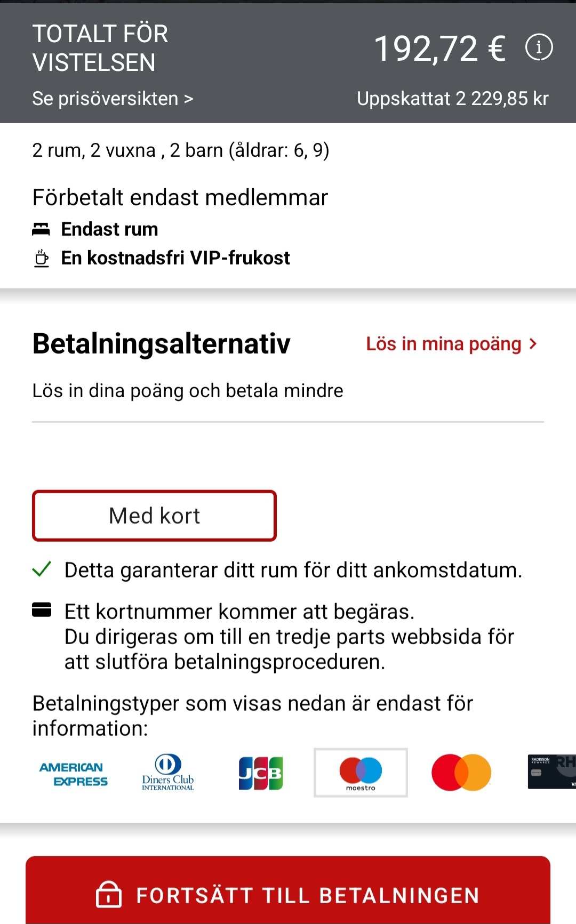
Task: Click the JCB card logo
Action: pyautogui.click(x=261, y=773)
